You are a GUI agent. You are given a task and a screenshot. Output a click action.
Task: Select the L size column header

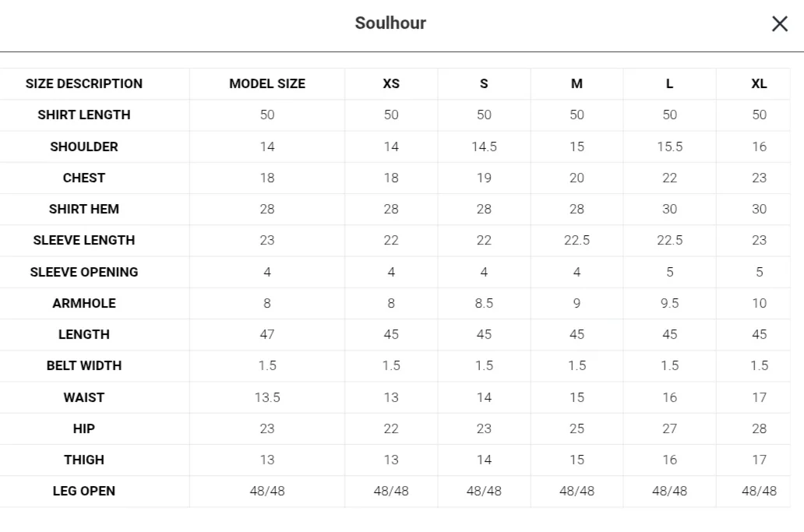coord(669,84)
